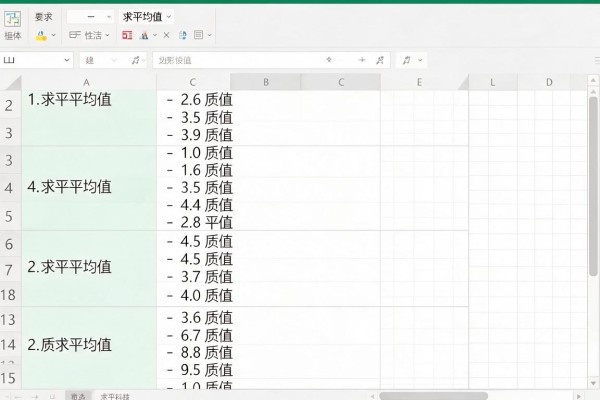Click the list lines icon in ribbon
600x400 pixels.
click(198, 35)
